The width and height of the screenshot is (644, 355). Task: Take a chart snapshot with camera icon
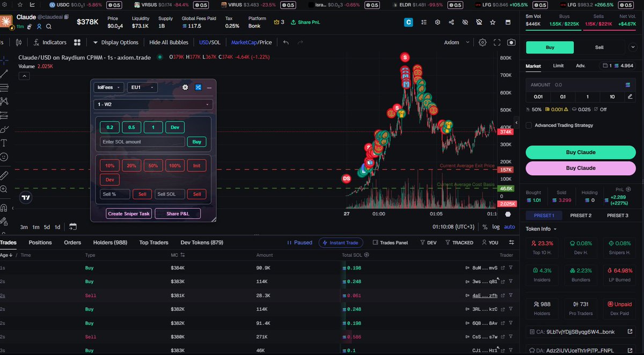511,42
